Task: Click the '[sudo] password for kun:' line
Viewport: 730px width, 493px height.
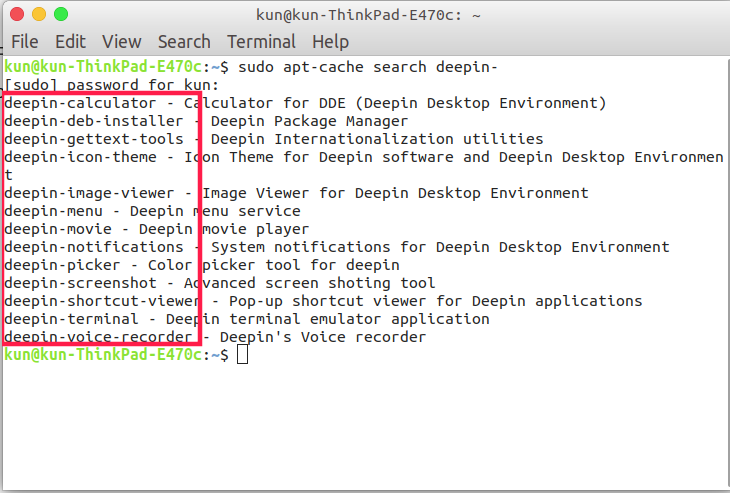Action: click(111, 85)
